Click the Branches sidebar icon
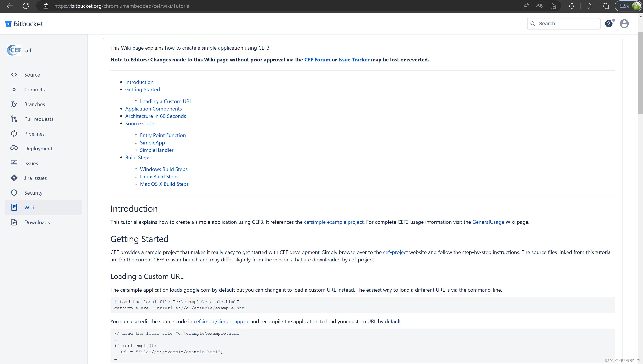Screen dimensions: 643x364 pyautogui.click(x=14, y=104)
